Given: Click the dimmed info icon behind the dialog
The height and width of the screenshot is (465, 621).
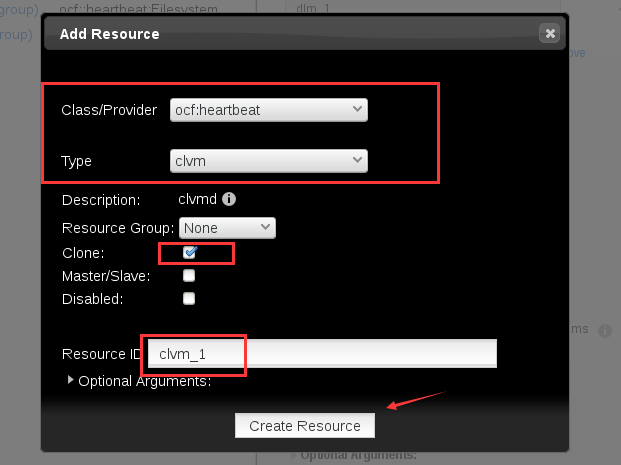Looking at the screenshot, I should tap(605, 330).
